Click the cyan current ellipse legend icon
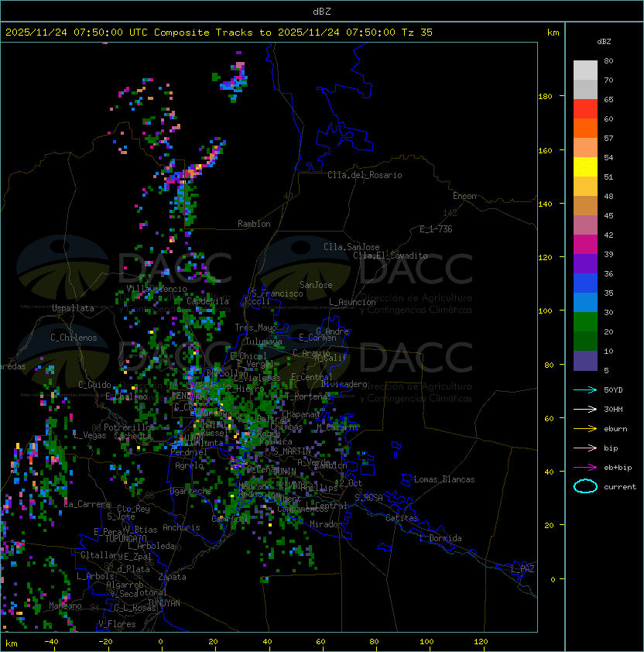The image size is (644, 652). 585,486
